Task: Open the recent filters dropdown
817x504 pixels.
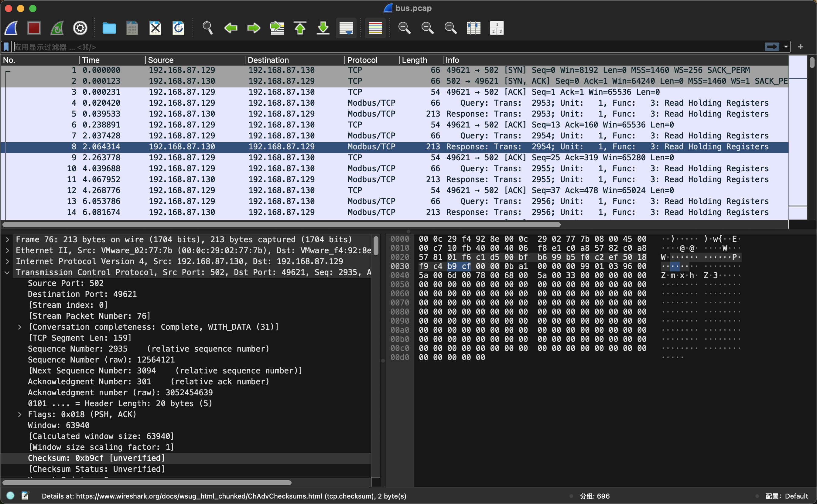Action: point(786,47)
